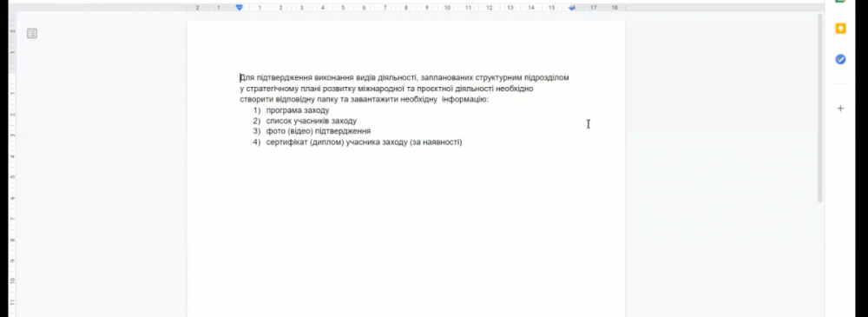Click list item "сертифікат (диплом) учасника заходу"
This screenshot has width=868, height=317.
(x=364, y=142)
